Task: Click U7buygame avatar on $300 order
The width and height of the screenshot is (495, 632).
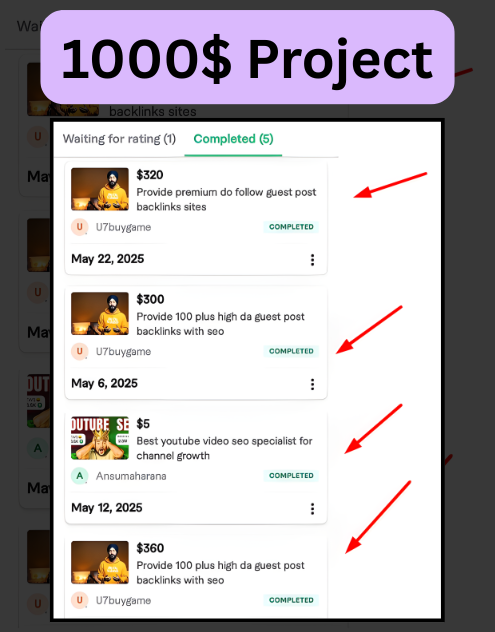Action: (80, 351)
